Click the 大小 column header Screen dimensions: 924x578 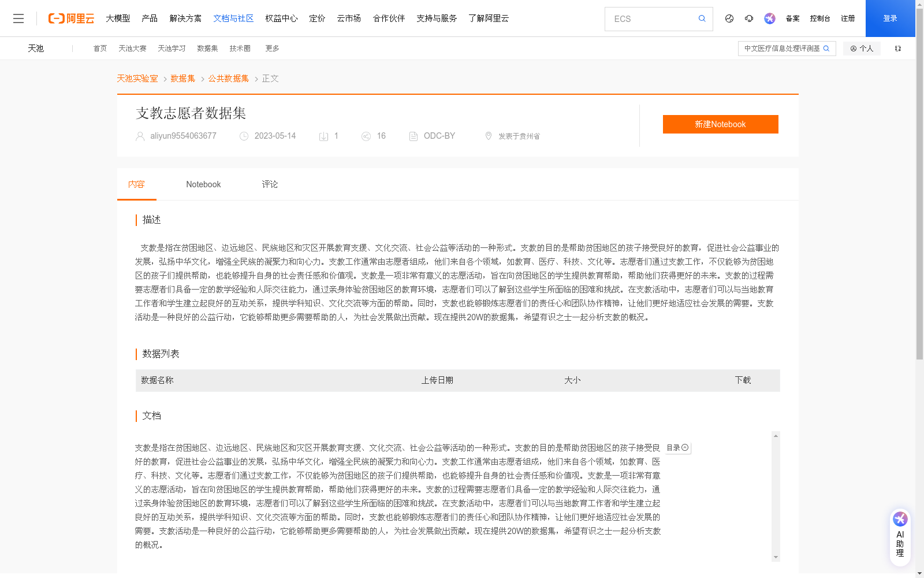(572, 380)
